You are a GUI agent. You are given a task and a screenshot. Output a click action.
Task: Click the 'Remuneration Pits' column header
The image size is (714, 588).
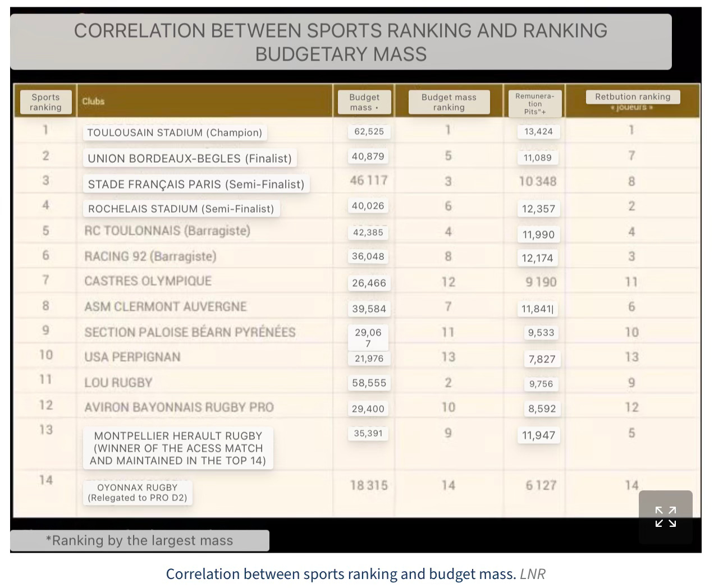click(x=535, y=104)
